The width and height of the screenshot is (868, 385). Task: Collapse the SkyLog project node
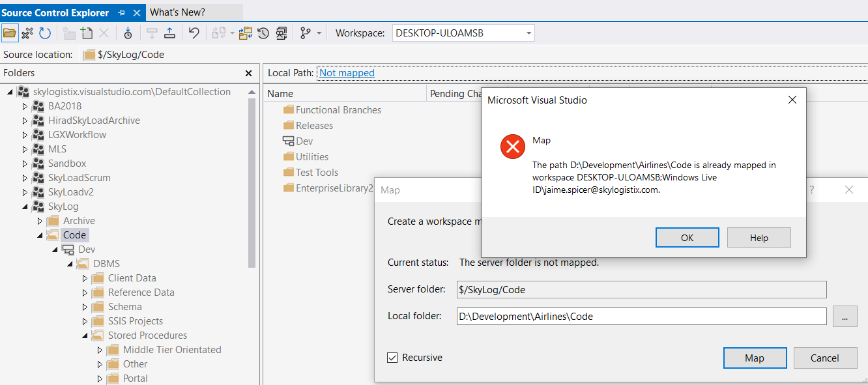coord(25,207)
